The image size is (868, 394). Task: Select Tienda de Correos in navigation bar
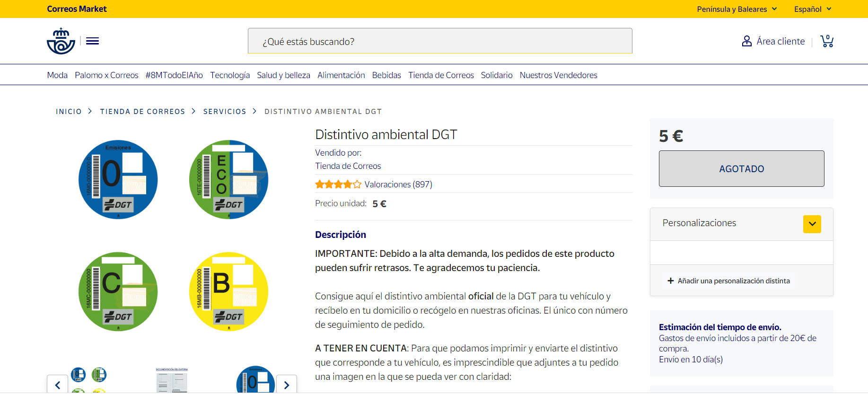pyautogui.click(x=441, y=75)
